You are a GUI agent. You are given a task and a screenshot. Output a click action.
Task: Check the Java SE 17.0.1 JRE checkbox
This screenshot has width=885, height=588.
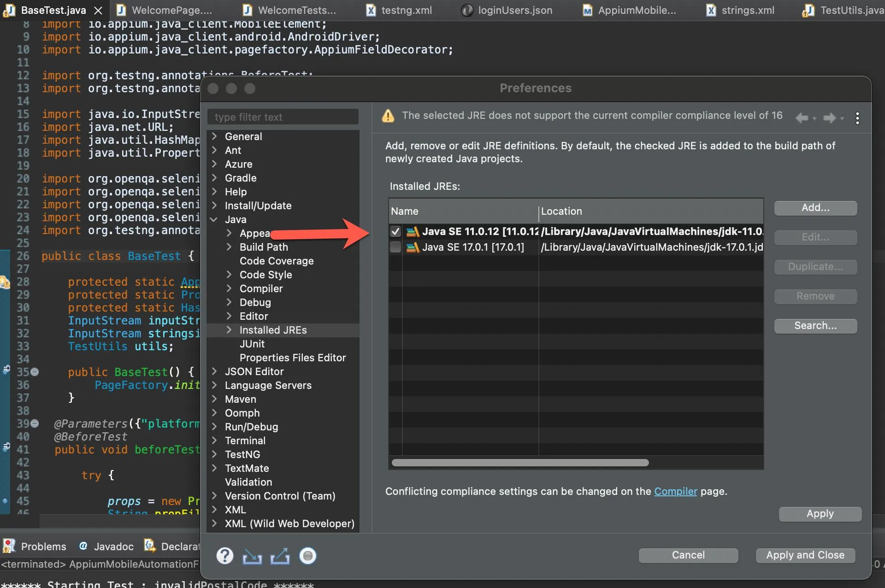coord(395,247)
